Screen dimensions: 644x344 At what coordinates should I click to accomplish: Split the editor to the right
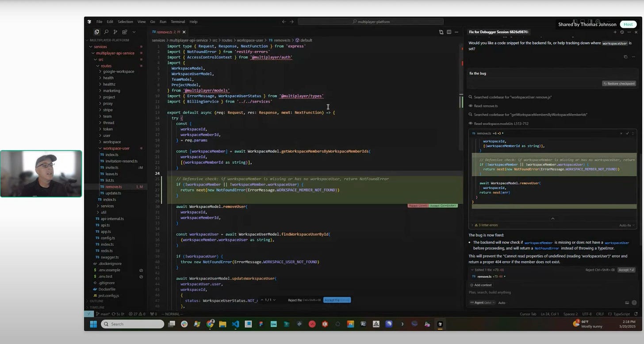(x=449, y=32)
